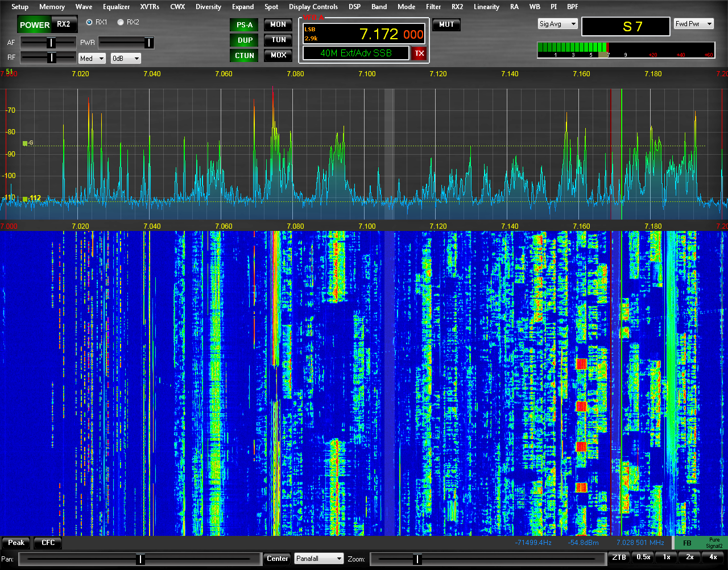Screen dimensions: 728x570
Task: Open the Diversity menu
Action: coord(208,7)
